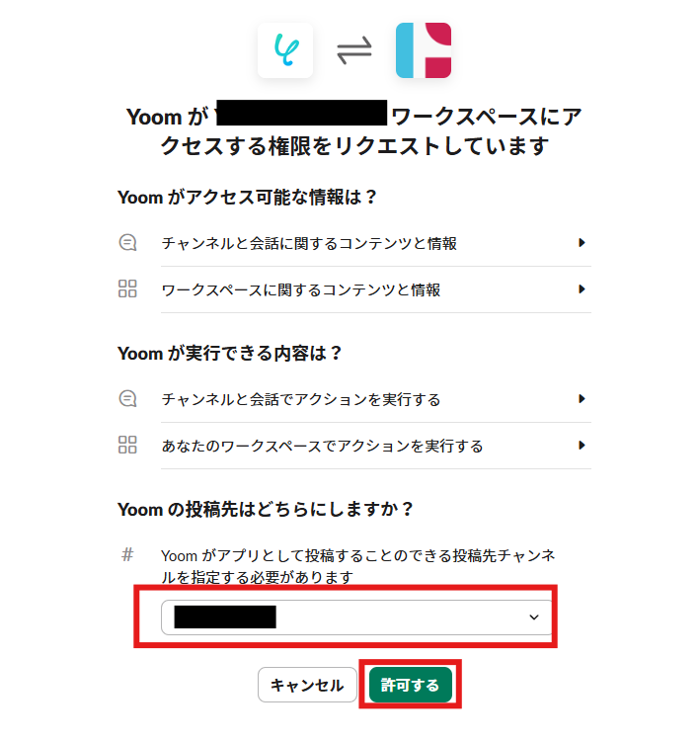Expand arrow for チャンネルと会話でアクションを実行する
This screenshot has width=700, height=741.
tap(582, 399)
